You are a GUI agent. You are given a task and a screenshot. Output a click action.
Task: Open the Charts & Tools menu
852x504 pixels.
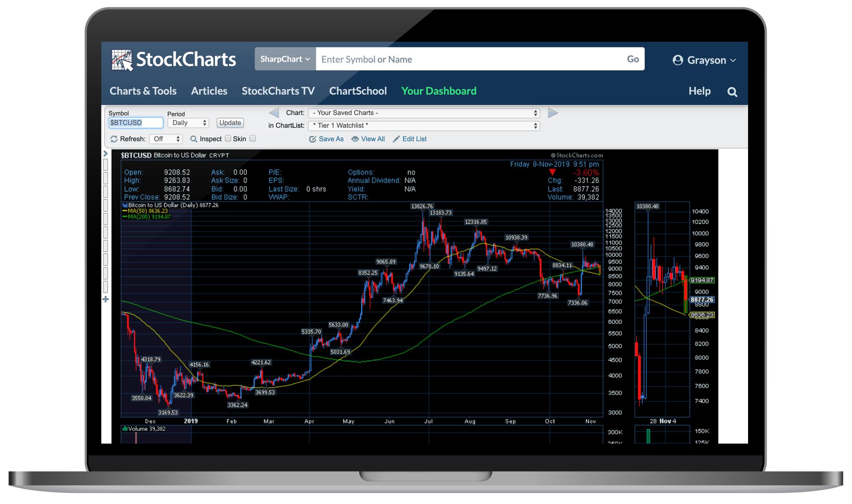(x=143, y=91)
